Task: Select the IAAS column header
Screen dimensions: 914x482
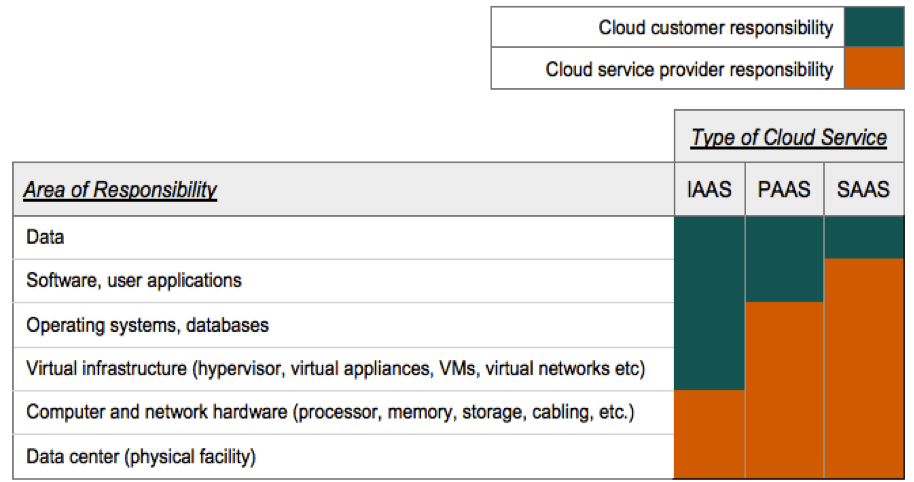Action: [x=709, y=190]
